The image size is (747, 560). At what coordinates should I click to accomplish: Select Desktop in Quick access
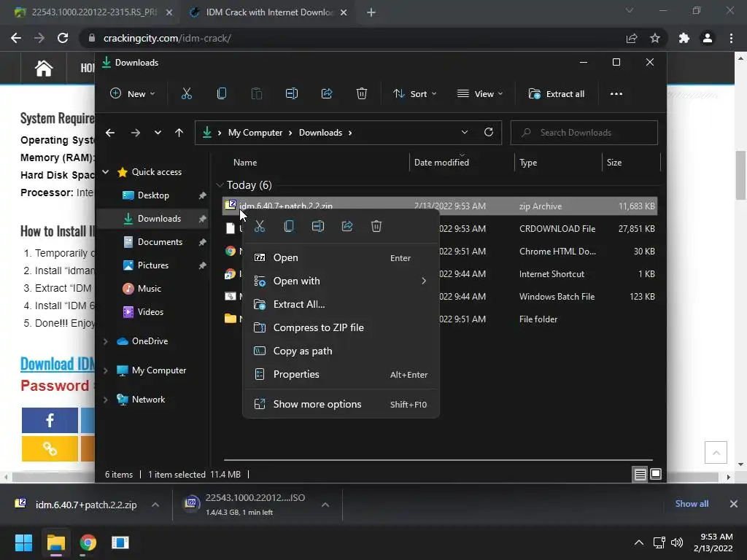pyautogui.click(x=153, y=195)
